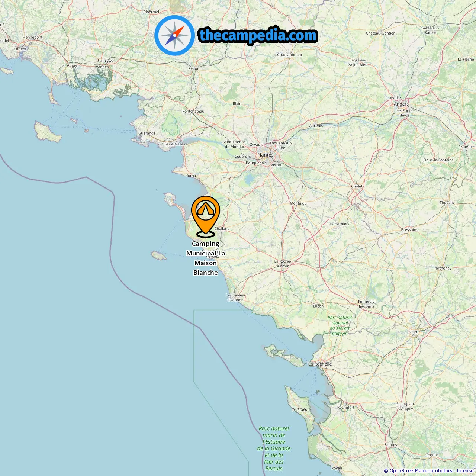
Task: Click the La Roche-sur-Yon label
Action: pos(283,264)
